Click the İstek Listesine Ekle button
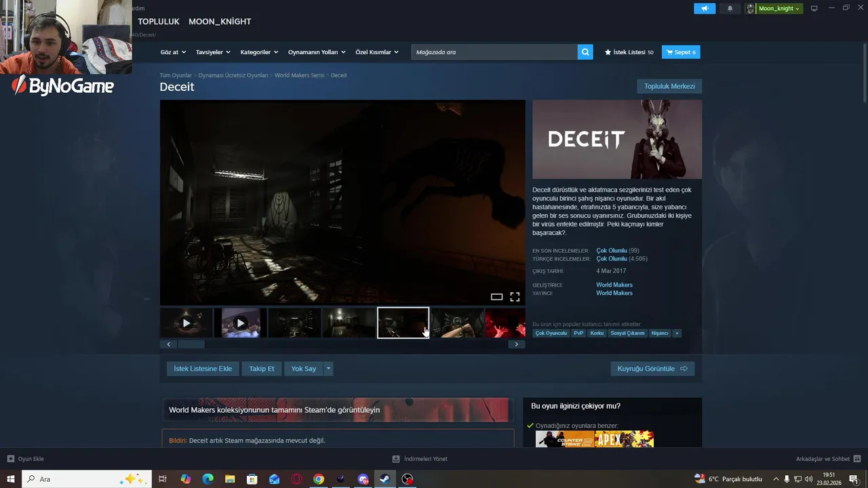This screenshot has height=488, width=868. point(203,369)
